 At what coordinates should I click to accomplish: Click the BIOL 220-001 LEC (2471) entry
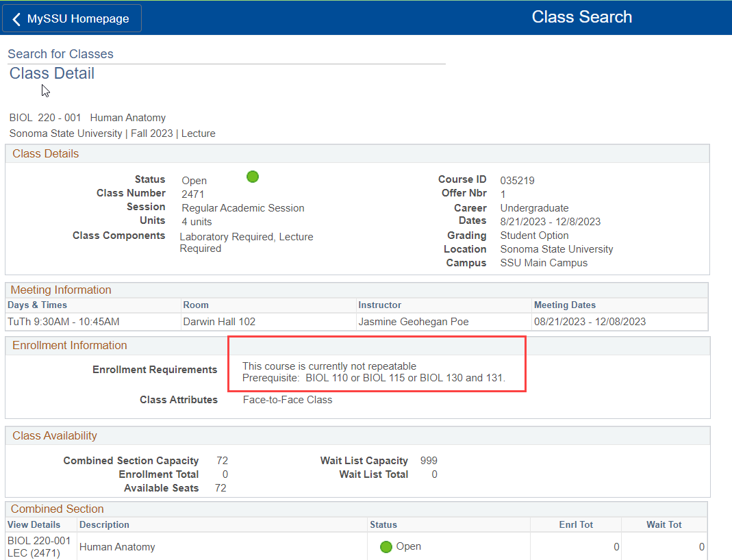(x=39, y=546)
